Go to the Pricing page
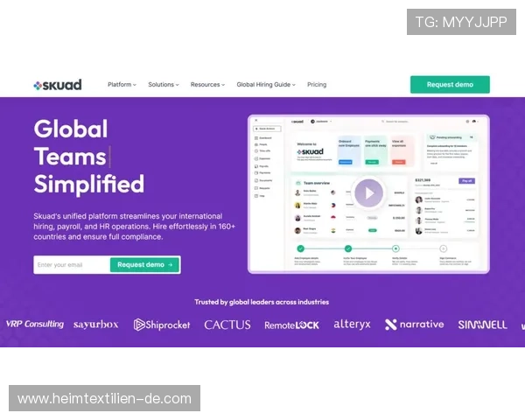This screenshot has height=420, width=525. 317,85
